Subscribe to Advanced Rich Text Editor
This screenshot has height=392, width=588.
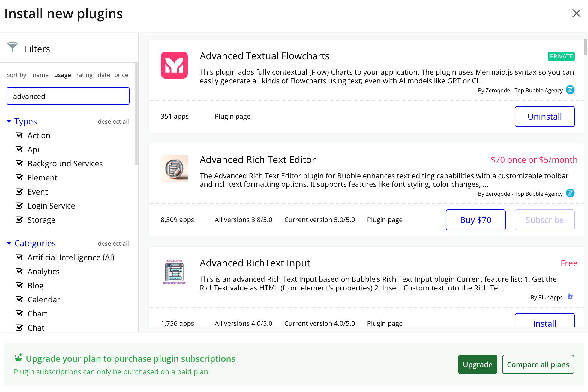click(544, 220)
